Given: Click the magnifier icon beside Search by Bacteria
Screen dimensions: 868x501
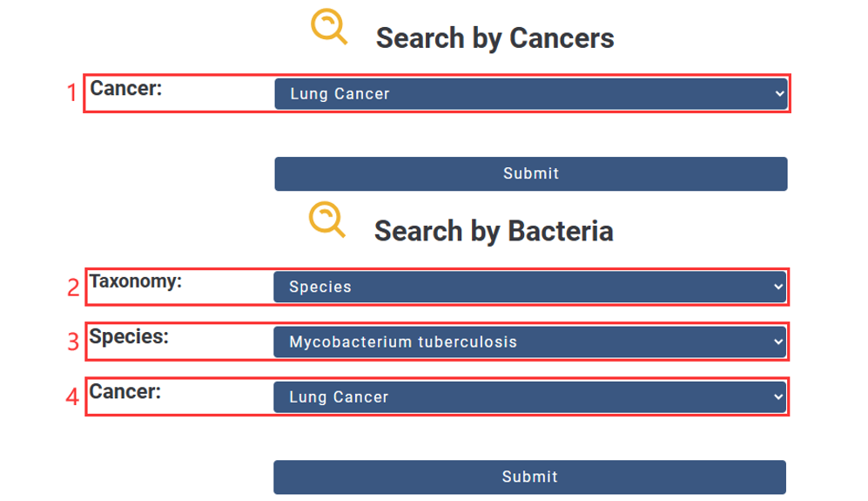Looking at the screenshot, I should [x=327, y=220].
